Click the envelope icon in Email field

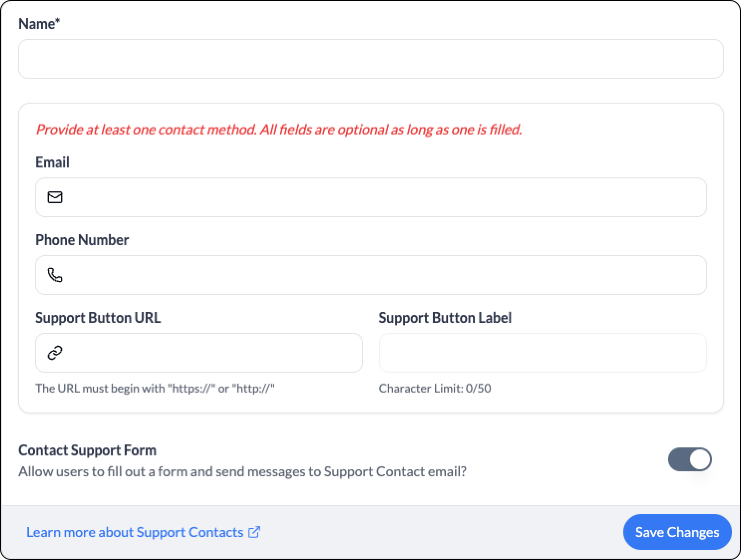tap(55, 197)
